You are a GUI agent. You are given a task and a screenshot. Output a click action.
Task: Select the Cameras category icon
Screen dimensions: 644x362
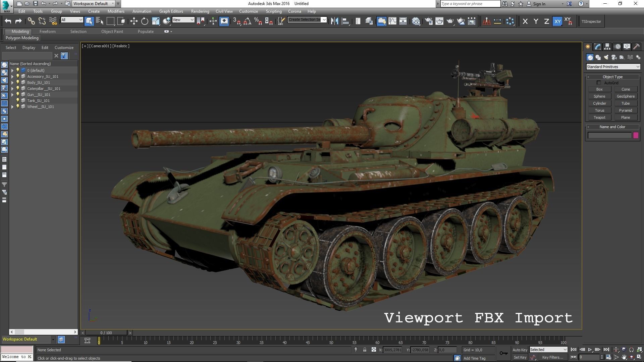(614, 57)
